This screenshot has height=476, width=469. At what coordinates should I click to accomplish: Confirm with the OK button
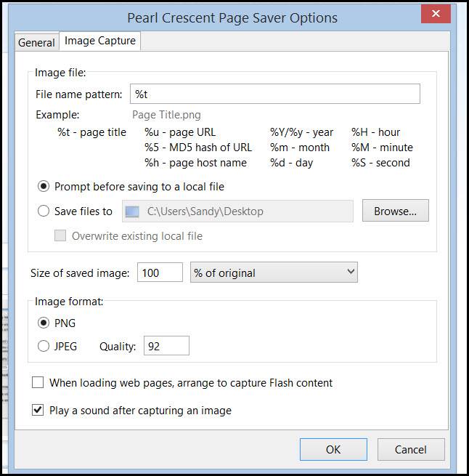333,449
